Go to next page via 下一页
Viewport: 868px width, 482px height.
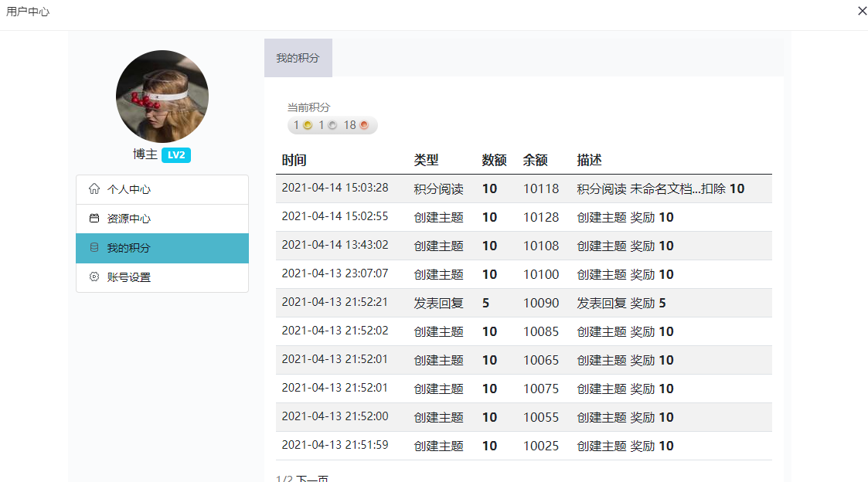tap(312, 479)
